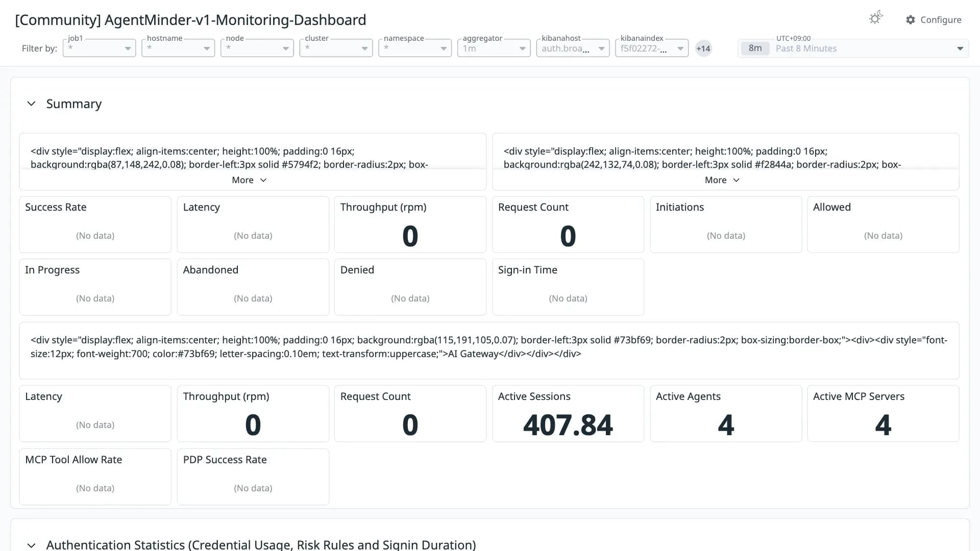Click the Abandoned widget title
The image size is (980, 551).
[210, 270]
